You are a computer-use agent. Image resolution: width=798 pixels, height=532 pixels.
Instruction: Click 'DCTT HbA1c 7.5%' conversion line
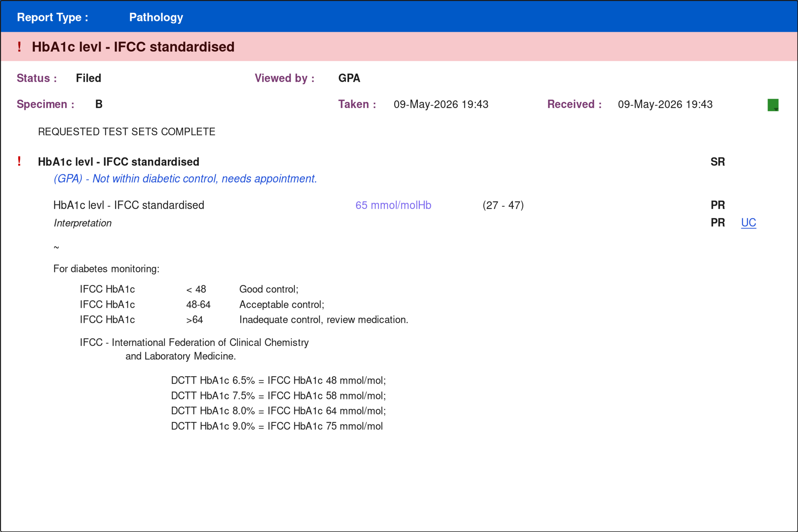(279, 396)
